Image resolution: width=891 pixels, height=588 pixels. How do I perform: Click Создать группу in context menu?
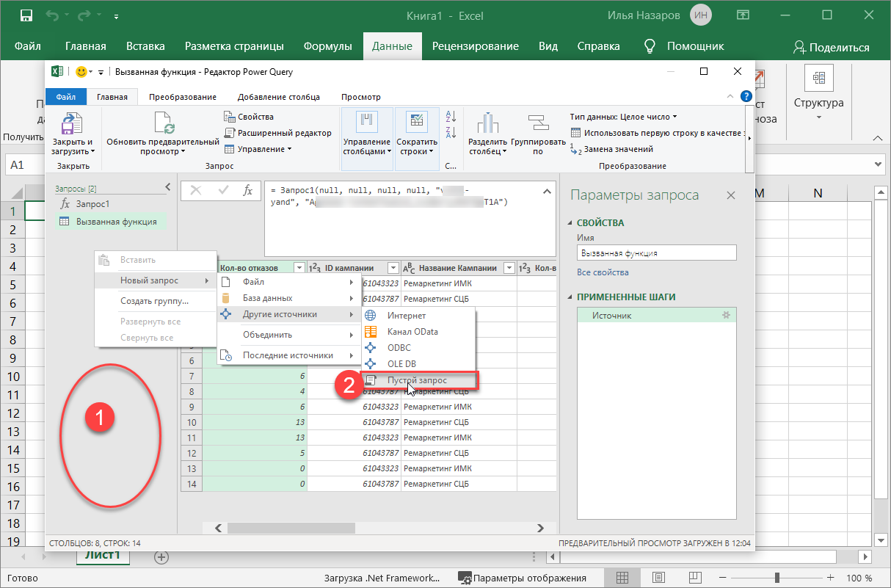pos(154,301)
